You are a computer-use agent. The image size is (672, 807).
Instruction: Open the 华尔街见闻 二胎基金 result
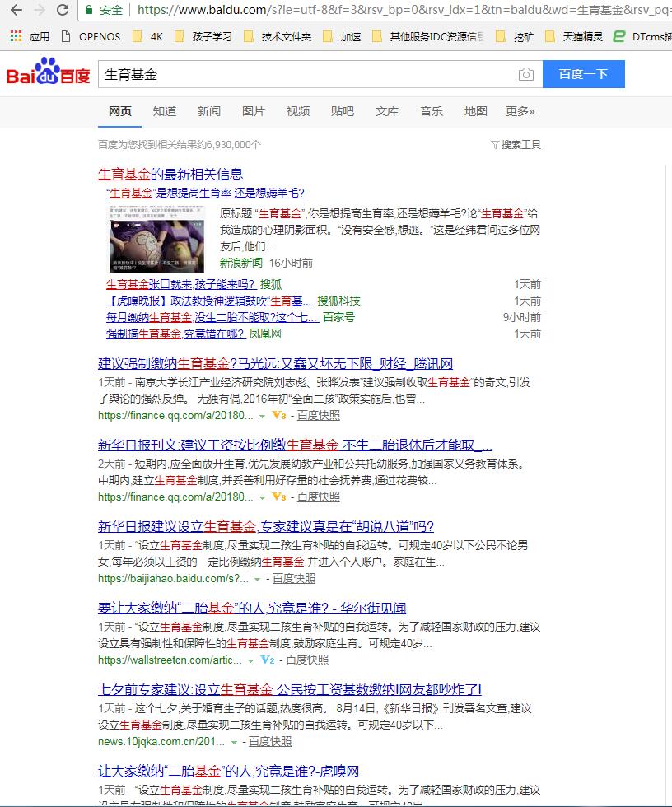(x=252, y=608)
